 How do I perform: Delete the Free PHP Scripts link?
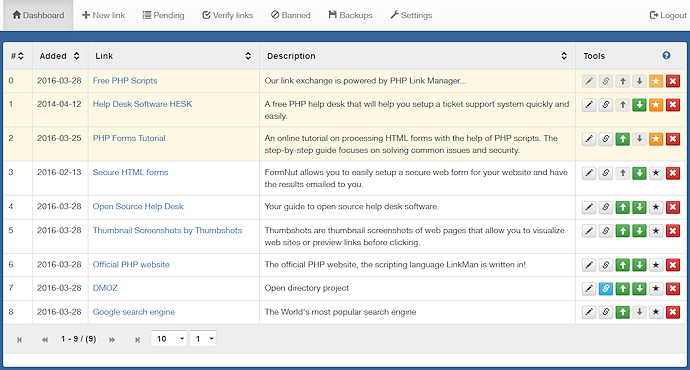(x=672, y=81)
